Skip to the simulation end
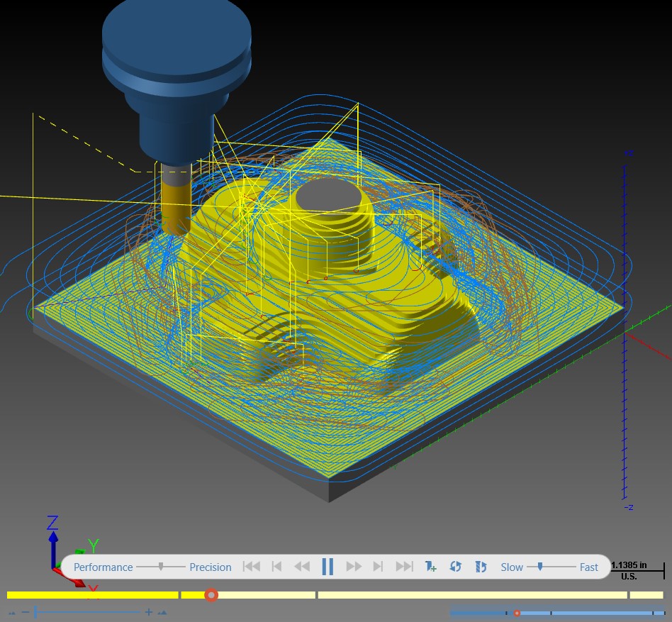The width and height of the screenshot is (672, 622). click(404, 567)
